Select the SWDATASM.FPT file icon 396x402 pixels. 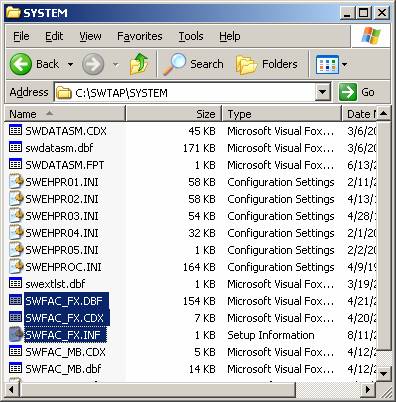[15, 164]
